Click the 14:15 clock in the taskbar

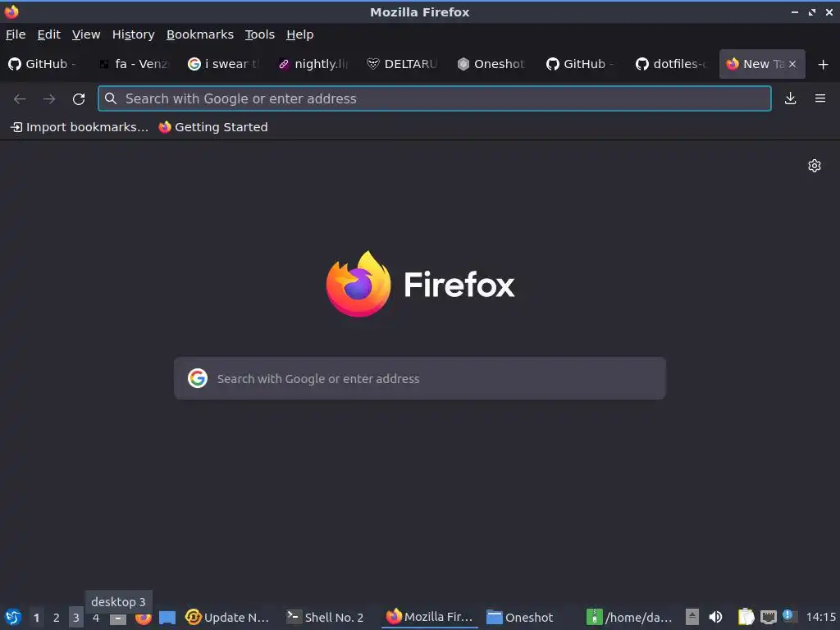click(x=820, y=617)
